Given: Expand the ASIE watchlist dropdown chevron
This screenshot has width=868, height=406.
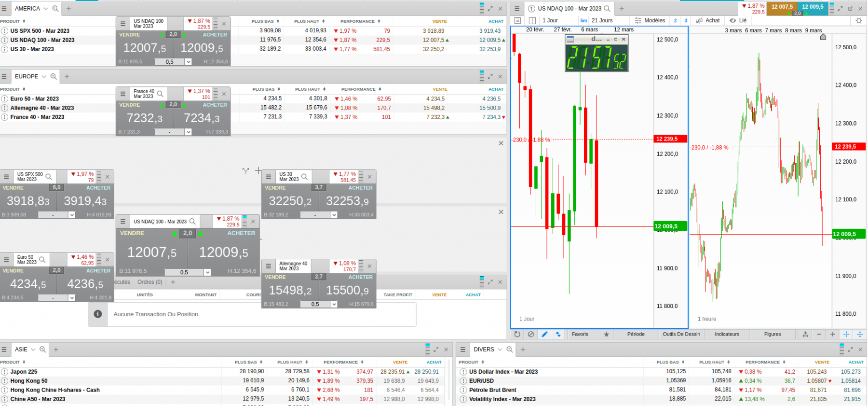Looking at the screenshot, I should pos(33,350).
